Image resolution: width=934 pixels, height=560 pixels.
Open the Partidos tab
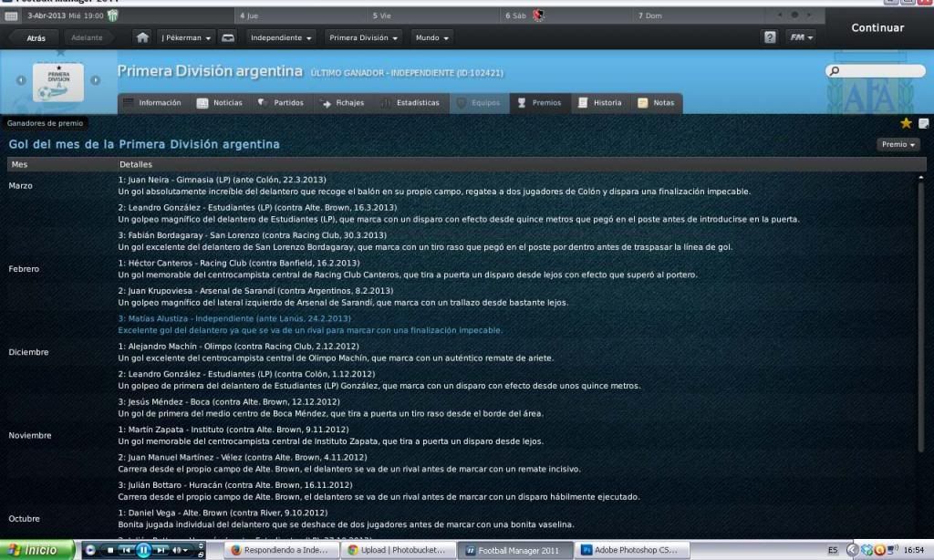click(x=281, y=103)
